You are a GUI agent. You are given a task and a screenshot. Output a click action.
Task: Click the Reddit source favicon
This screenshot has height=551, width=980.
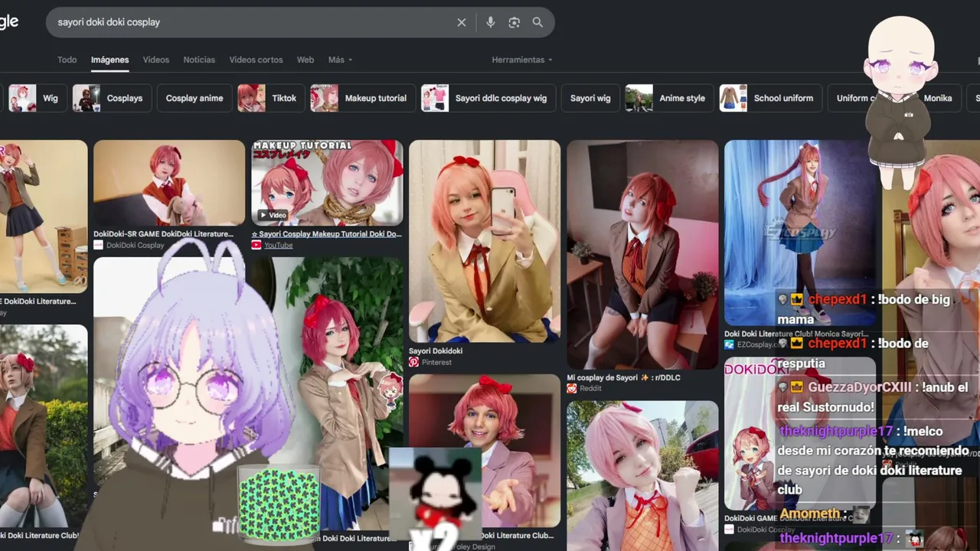point(571,388)
